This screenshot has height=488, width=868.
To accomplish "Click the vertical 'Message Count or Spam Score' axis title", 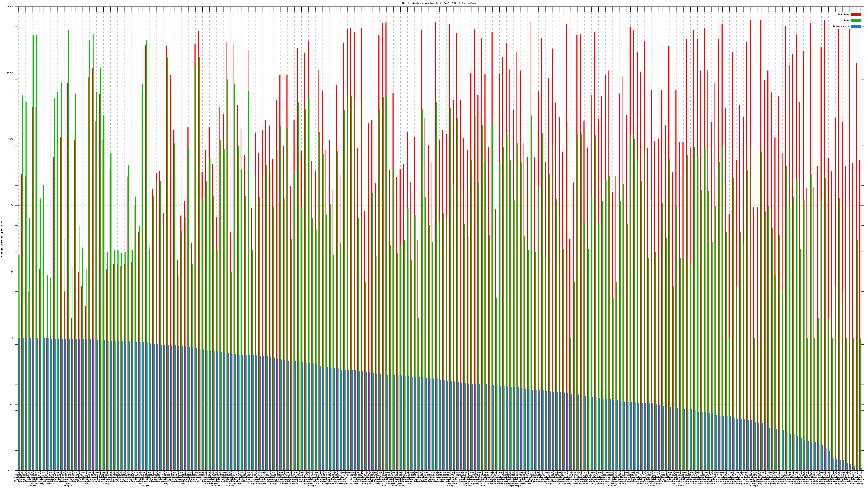I will [2, 239].
